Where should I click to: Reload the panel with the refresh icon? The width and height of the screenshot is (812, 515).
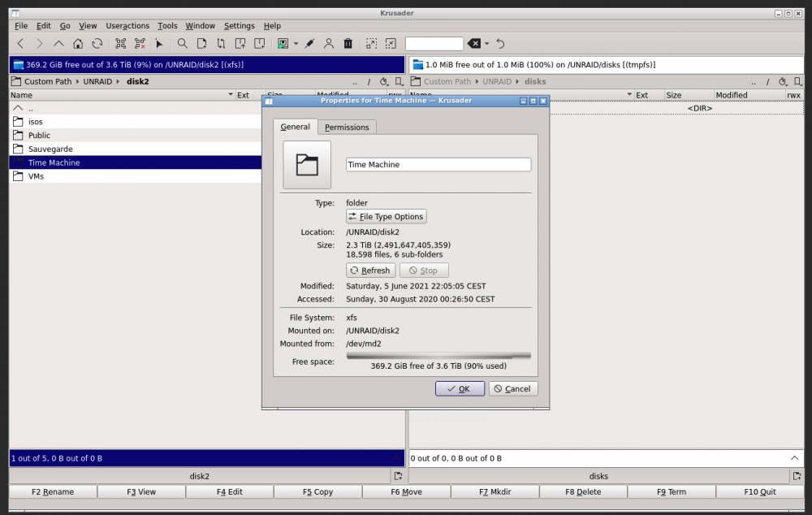click(x=97, y=44)
